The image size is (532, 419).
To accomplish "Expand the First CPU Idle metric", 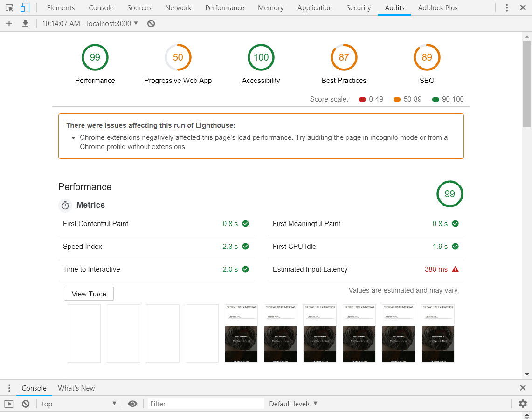I will point(366,247).
